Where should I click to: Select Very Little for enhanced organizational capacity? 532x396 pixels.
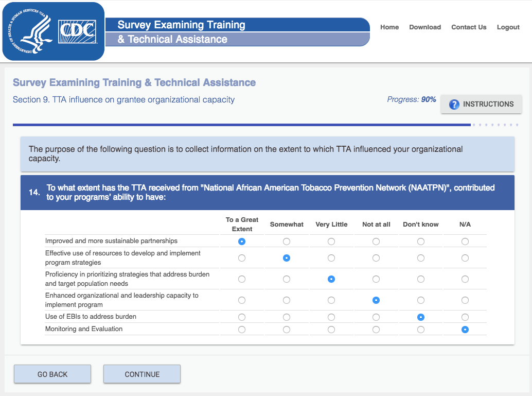pyautogui.click(x=331, y=300)
